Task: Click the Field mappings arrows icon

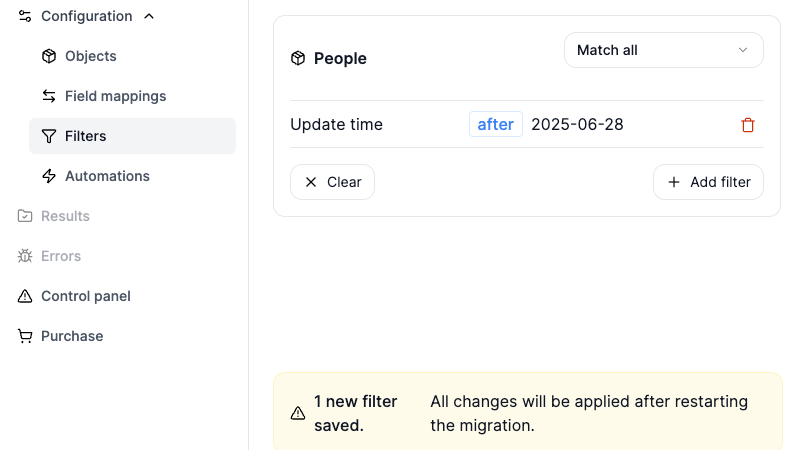Action: click(x=49, y=96)
